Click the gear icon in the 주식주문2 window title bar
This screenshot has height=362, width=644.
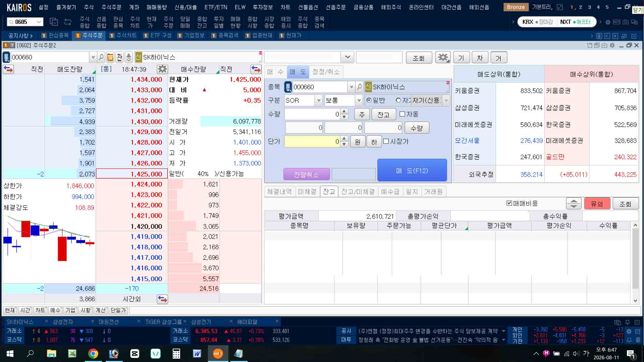(x=612, y=45)
